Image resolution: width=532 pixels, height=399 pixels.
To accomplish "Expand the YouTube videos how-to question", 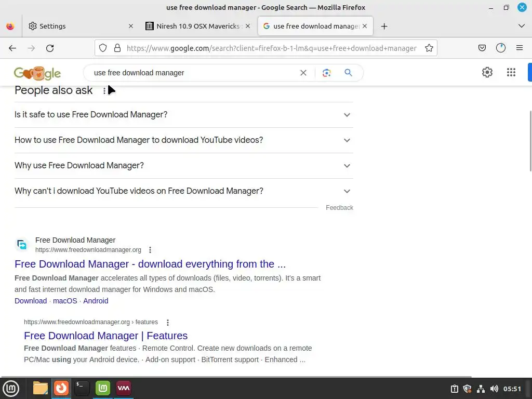I will tap(183, 140).
